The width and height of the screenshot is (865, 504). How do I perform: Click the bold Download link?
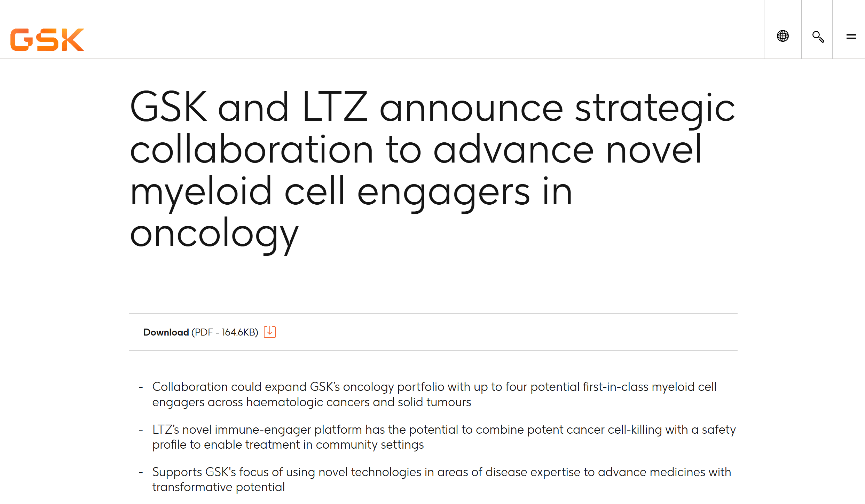[166, 332]
